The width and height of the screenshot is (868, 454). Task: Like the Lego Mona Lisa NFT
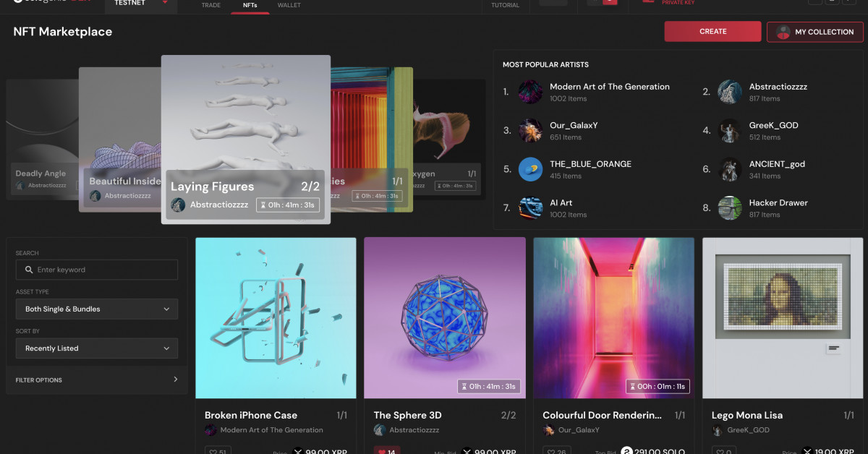tap(724, 451)
